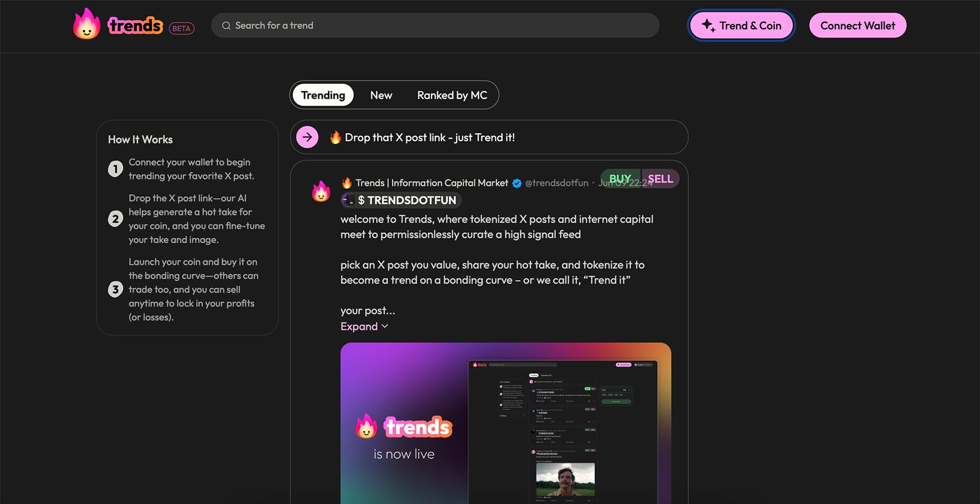Click text 'Connect your wallet to begin'
980x504 pixels.
189,162
